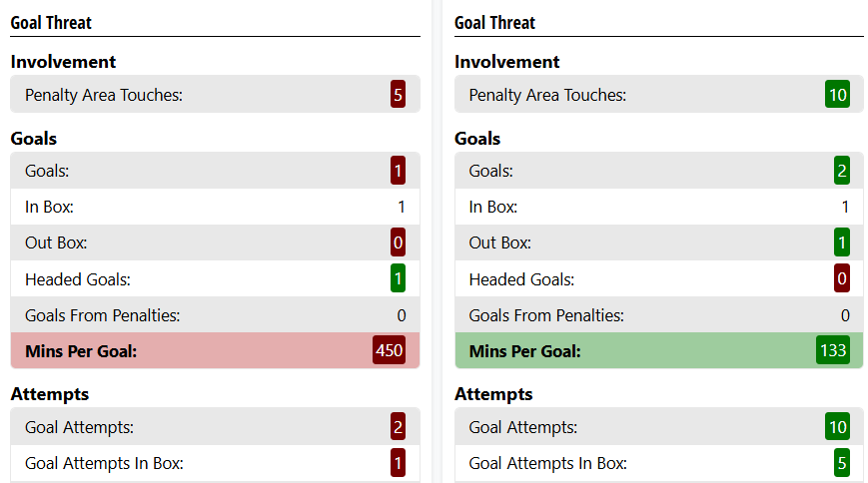This screenshot has height=483, width=868.
Task: Select the red Mins Per Goal badge 450
Action: click(x=389, y=350)
